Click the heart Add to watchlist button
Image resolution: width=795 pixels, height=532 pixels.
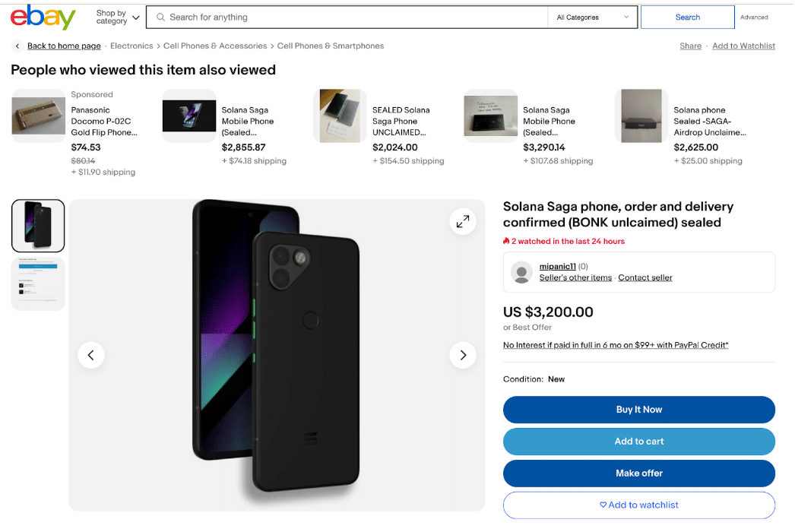click(638, 505)
